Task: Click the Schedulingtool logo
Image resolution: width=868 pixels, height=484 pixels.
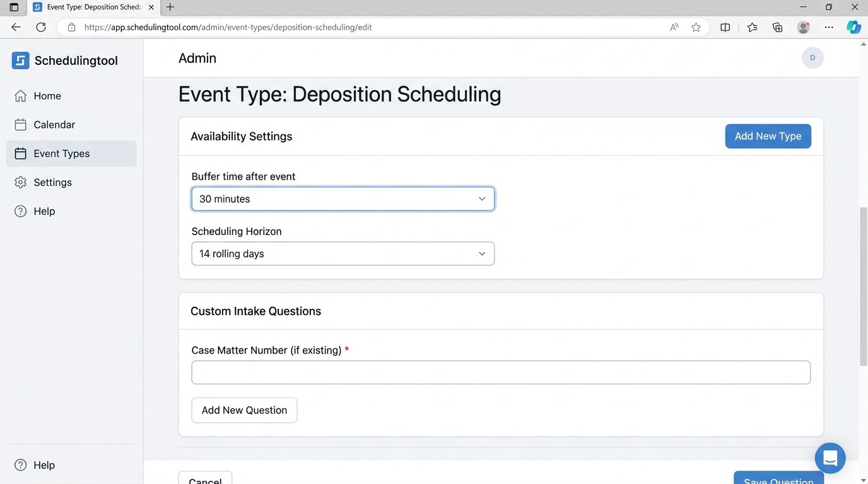Action: (65, 60)
